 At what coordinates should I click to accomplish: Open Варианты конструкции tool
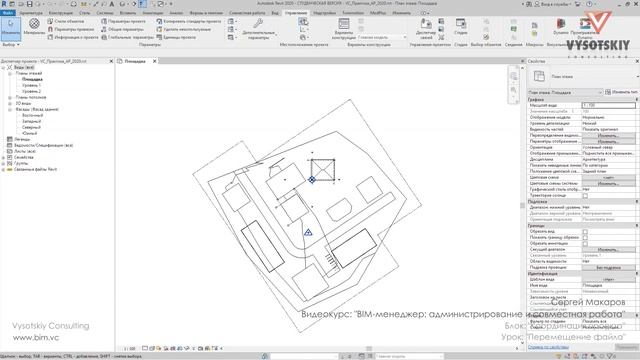pyautogui.click(x=344, y=29)
